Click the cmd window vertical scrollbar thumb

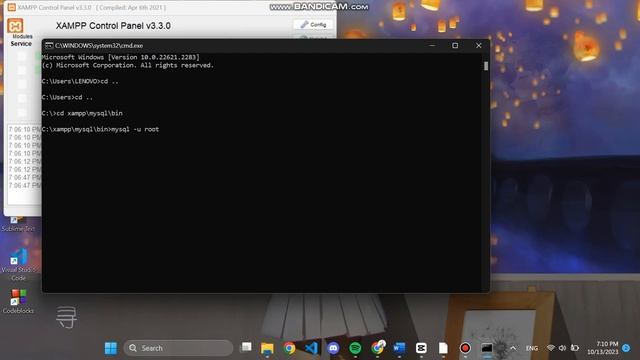[x=486, y=66]
